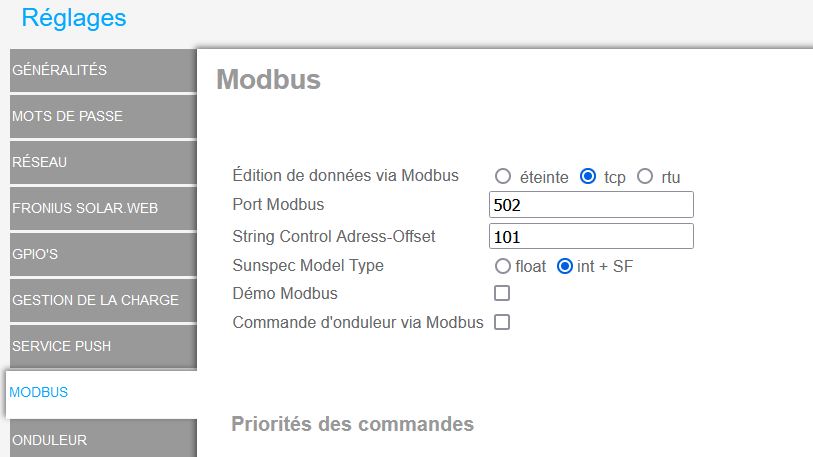Open the Mots de passe tab
This screenshot has height=457, width=813.
click(103, 116)
